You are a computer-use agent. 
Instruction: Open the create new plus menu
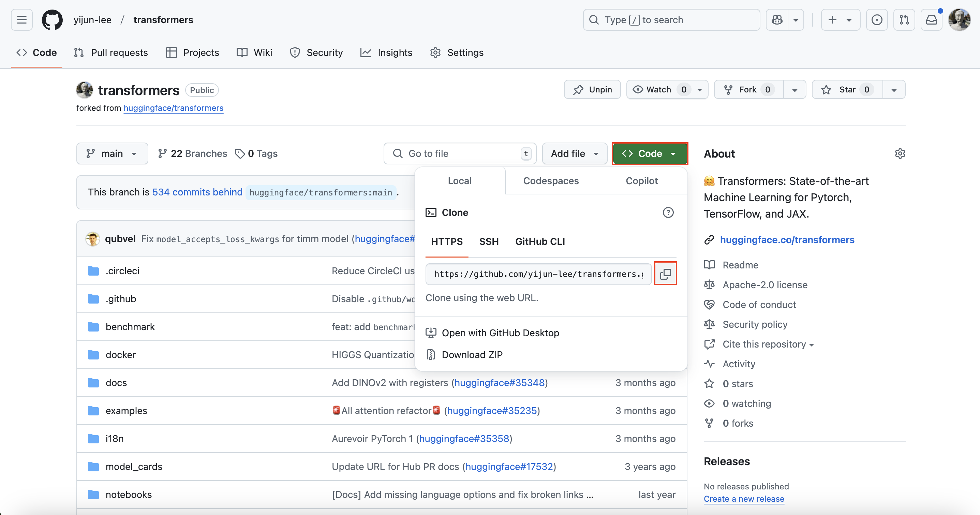(x=841, y=20)
